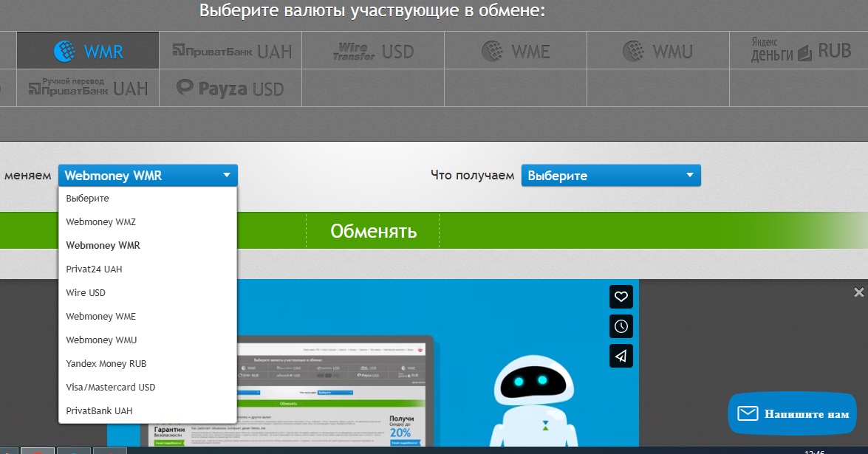Close the video overlay with X
Screen dimensions: 868x454
tap(858, 292)
